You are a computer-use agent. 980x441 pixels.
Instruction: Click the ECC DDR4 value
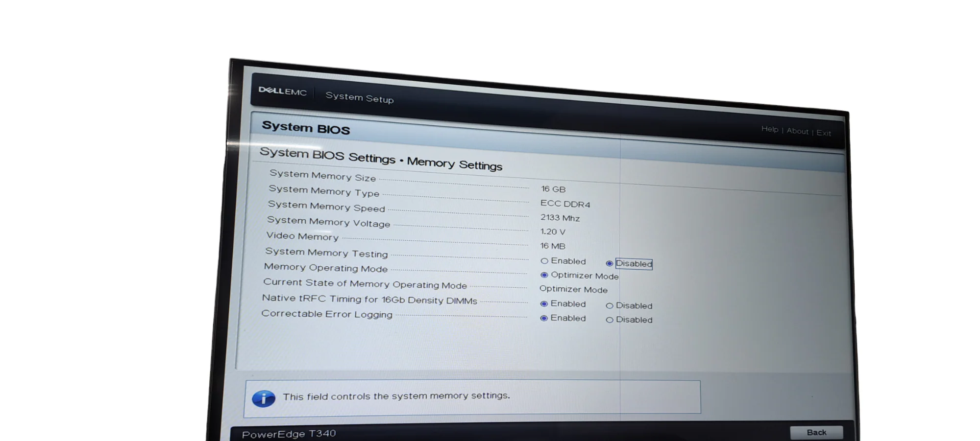pyautogui.click(x=565, y=204)
